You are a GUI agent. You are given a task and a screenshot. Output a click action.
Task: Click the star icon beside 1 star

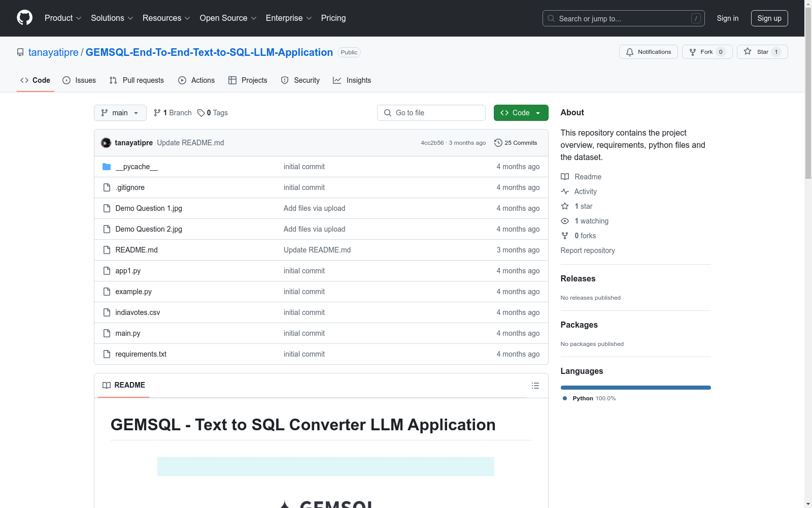(x=565, y=206)
